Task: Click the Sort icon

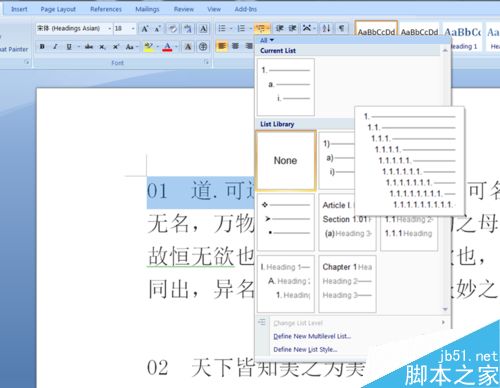Action: coord(326,29)
